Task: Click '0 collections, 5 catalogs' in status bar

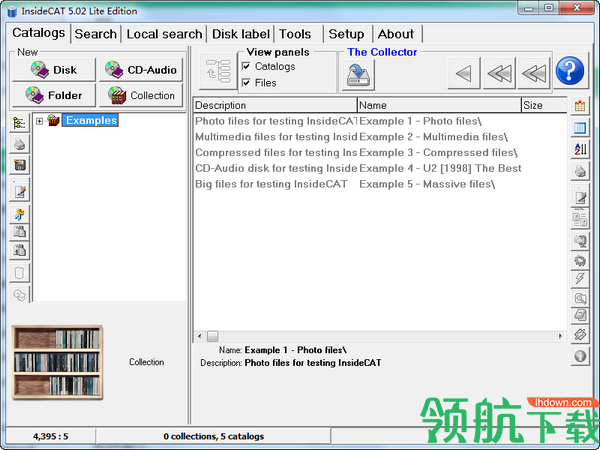Action: pyautogui.click(x=214, y=437)
